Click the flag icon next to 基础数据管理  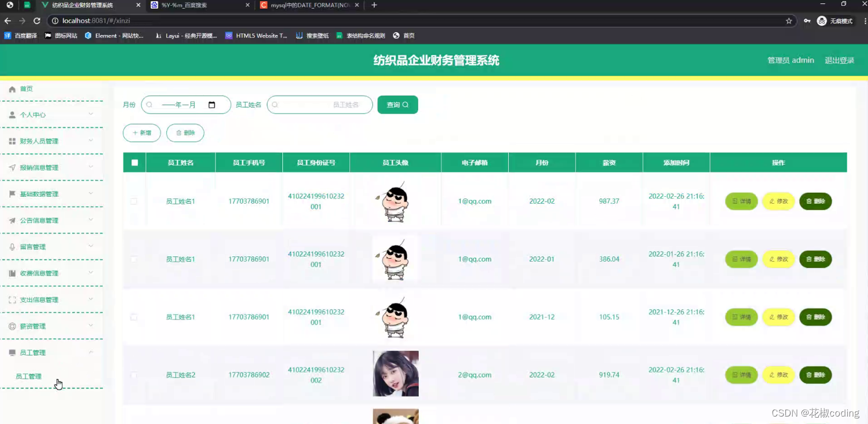pos(11,193)
